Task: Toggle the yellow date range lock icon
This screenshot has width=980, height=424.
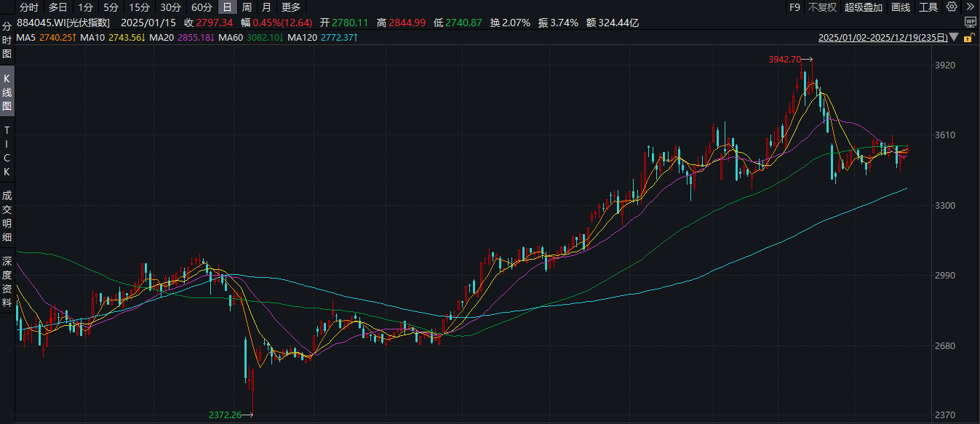Action: (x=969, y=37)
